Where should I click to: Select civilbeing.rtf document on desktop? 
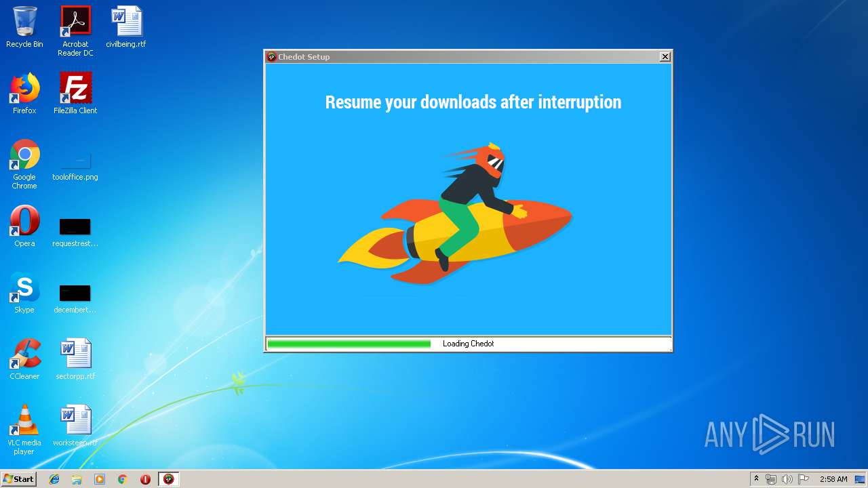126,27
